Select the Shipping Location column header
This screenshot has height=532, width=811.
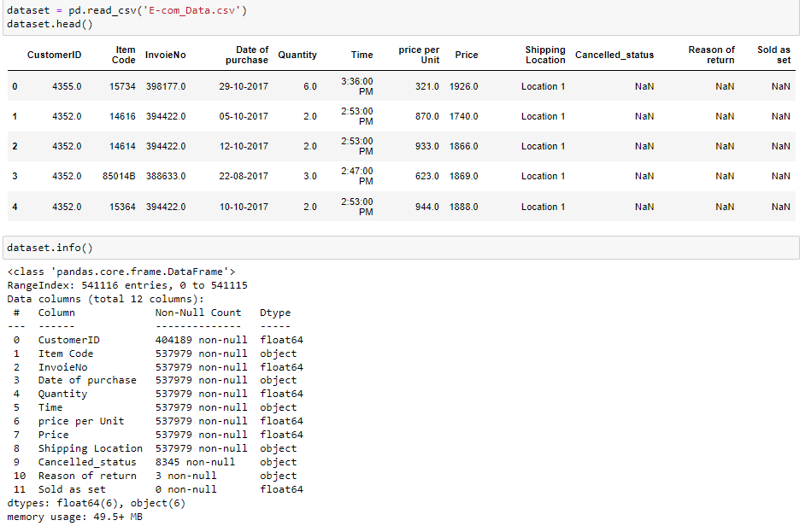click(x=544, y=55)
